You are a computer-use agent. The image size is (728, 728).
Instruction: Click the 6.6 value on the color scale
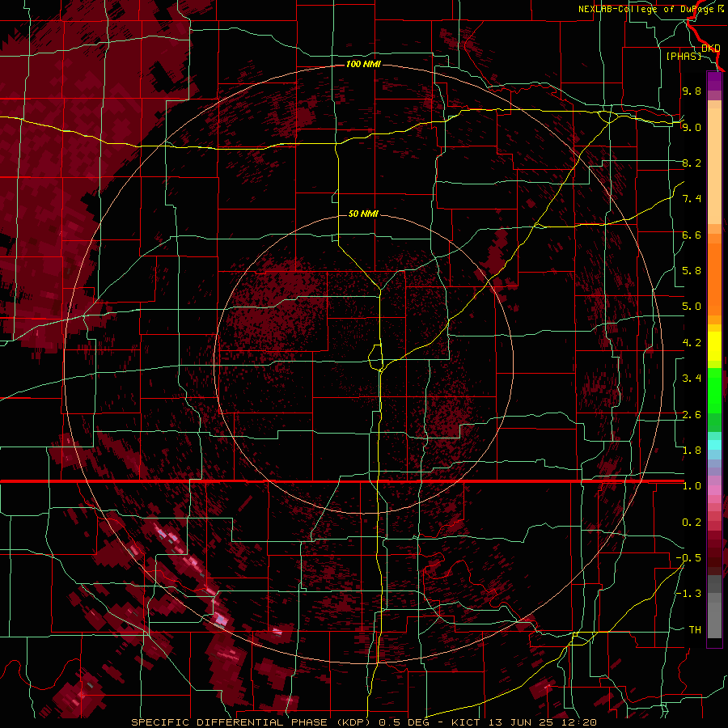click(692, 235)
